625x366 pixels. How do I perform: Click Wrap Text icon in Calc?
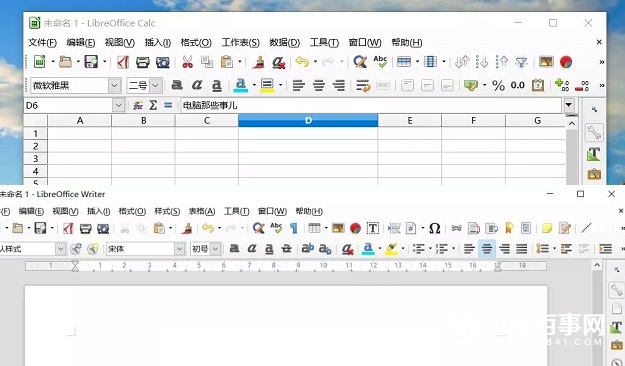click(x=363, y=85)
